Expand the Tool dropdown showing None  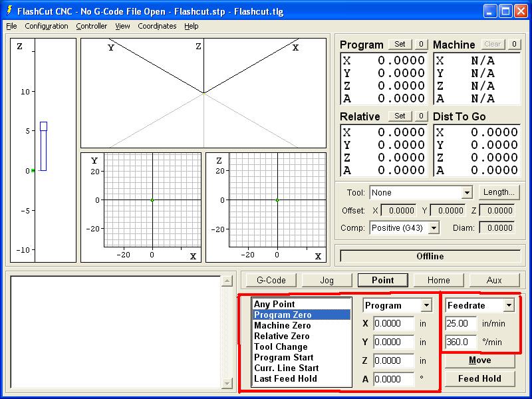pyautogui.click(x=466, y=193)
